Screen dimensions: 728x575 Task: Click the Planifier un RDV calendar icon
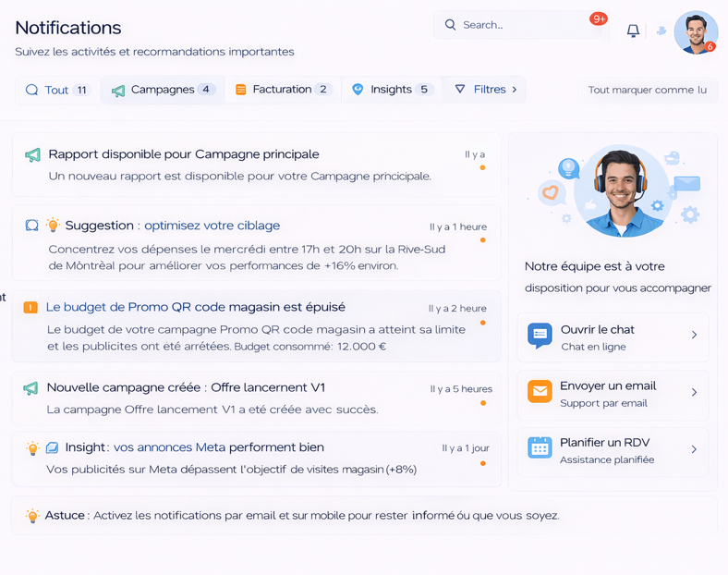[x=540, y=449]
